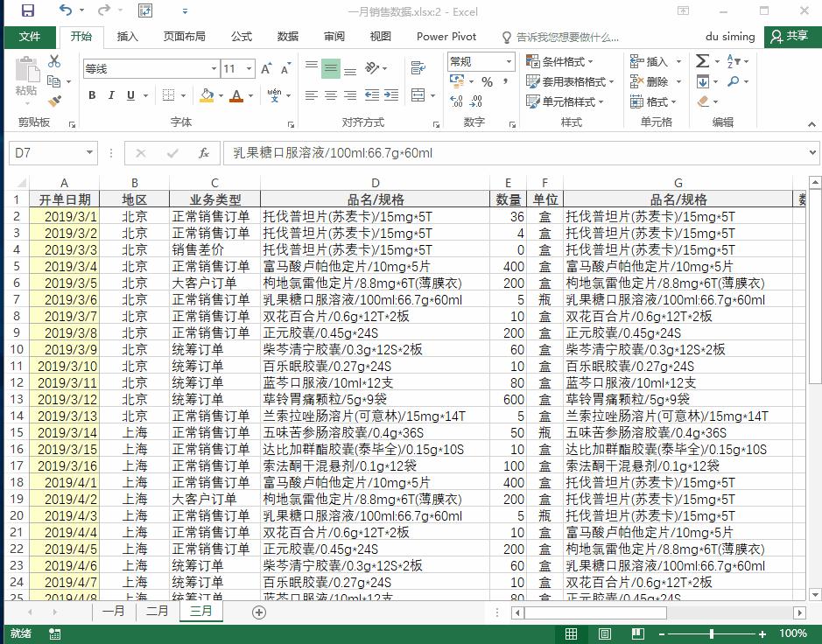This screenshot has height=644, width=822.
Task: Toggle Italic formatting
Action: click(x=111, y=94)
